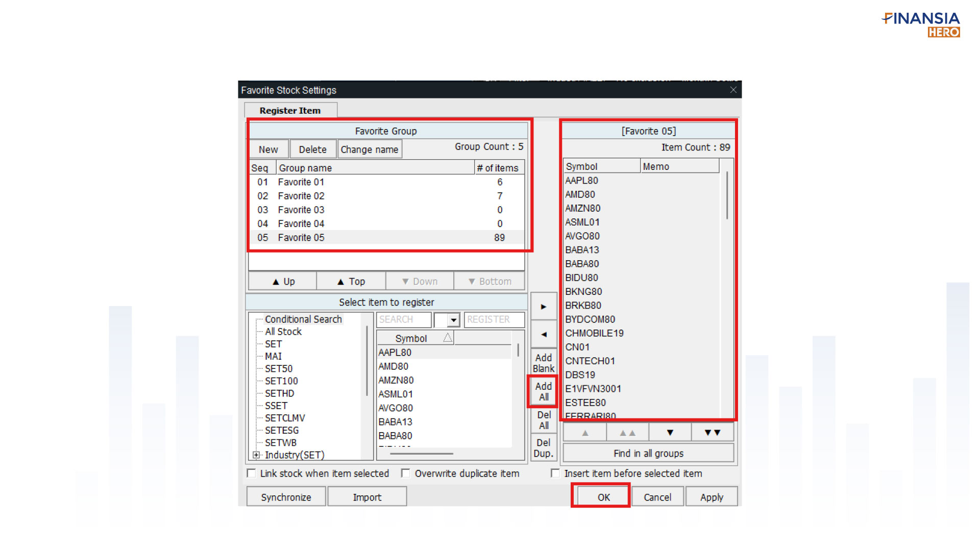Screen dimensions: 980x551
Task: Click the Import button
Action: (367, 497)
